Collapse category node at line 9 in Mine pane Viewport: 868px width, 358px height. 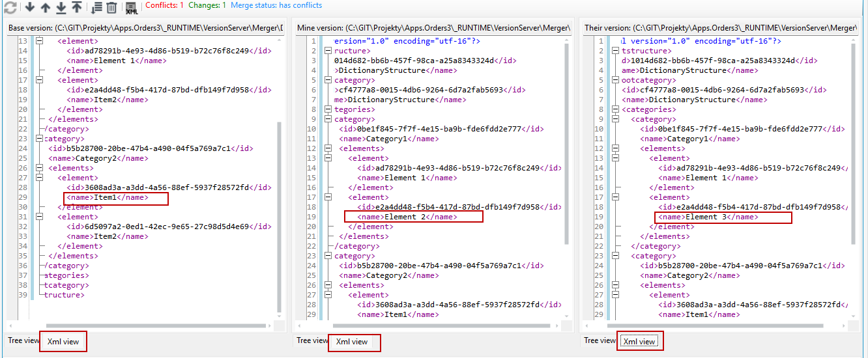coord(328,119)
